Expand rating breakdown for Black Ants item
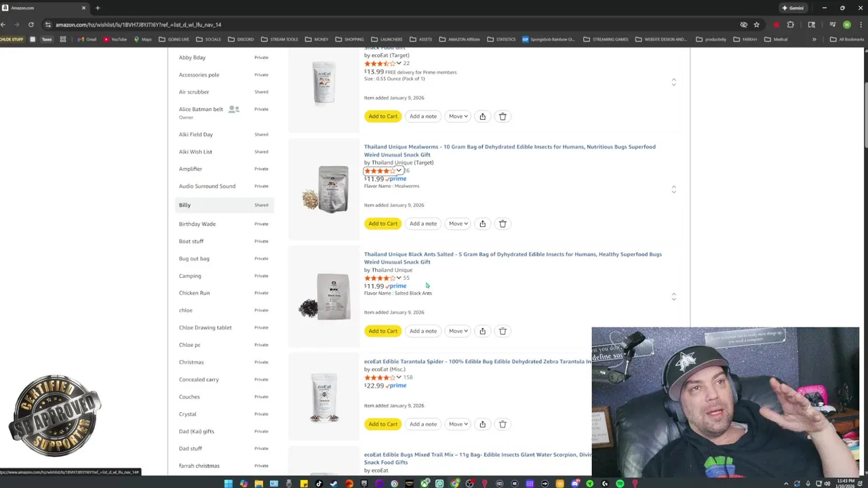 [399, 278]
